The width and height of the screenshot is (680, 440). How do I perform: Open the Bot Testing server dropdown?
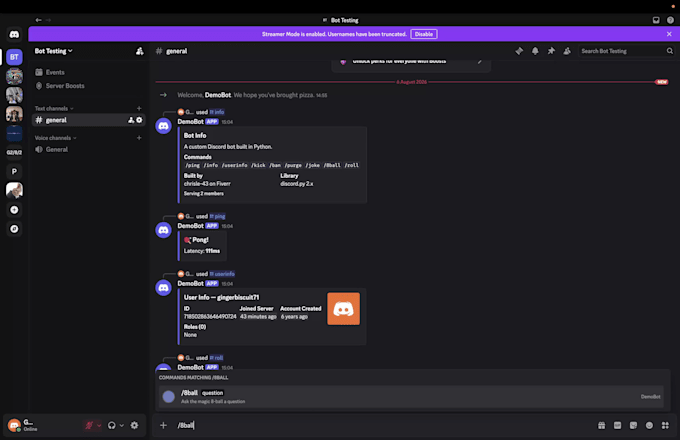pyautogui.click(x=54, y=51)
